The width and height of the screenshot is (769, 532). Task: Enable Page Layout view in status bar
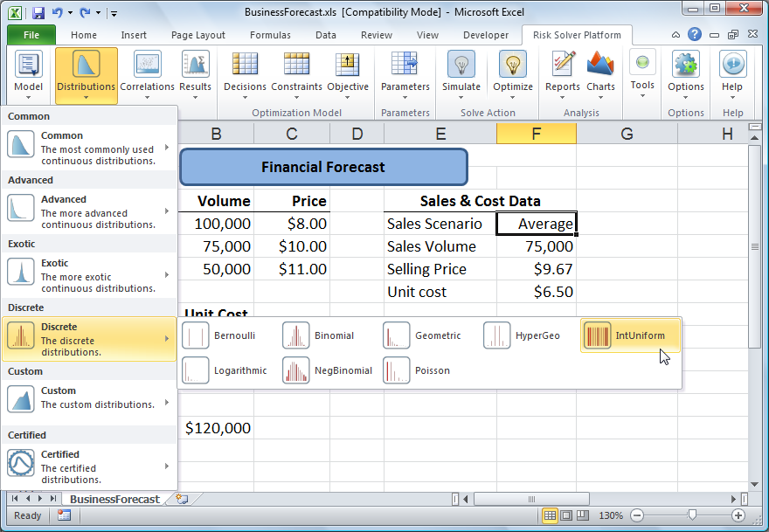tap(568, 515)
